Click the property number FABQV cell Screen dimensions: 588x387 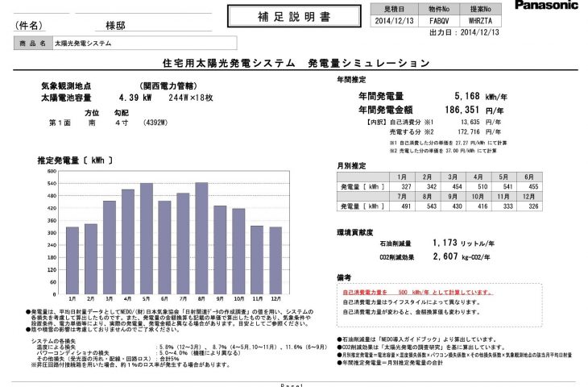(x=439, y=21)
